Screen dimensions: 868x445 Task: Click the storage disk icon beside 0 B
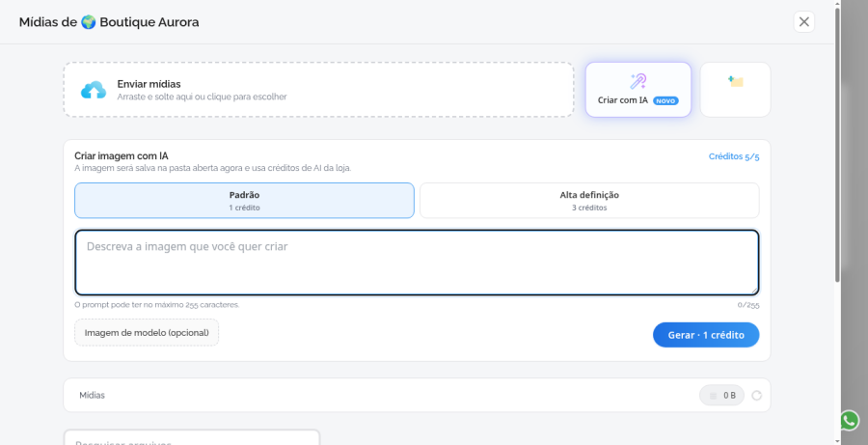[713, 396]
